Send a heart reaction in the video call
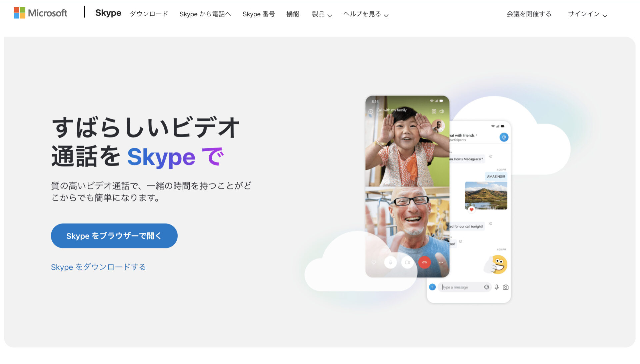Screen dimensions: 640x364 373,262
